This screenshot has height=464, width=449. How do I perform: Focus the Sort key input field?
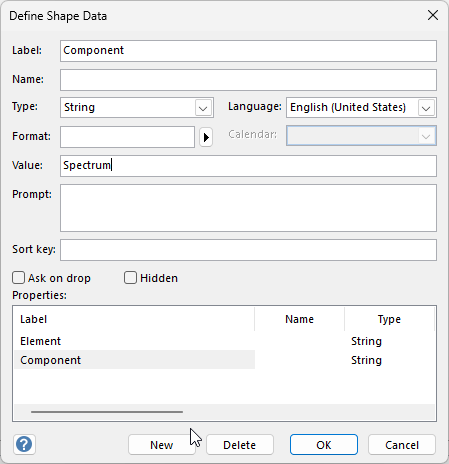click(248, 250)
